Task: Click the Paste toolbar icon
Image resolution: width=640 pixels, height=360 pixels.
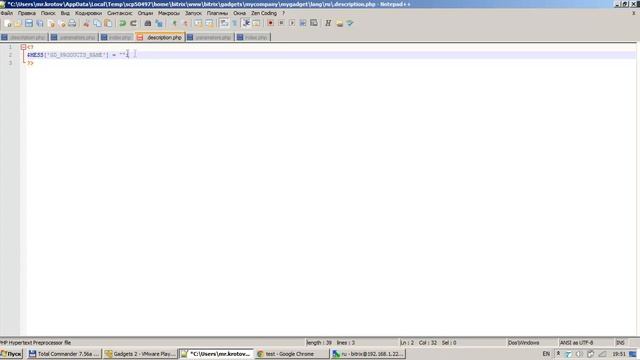Action: (x=108, y=24)
